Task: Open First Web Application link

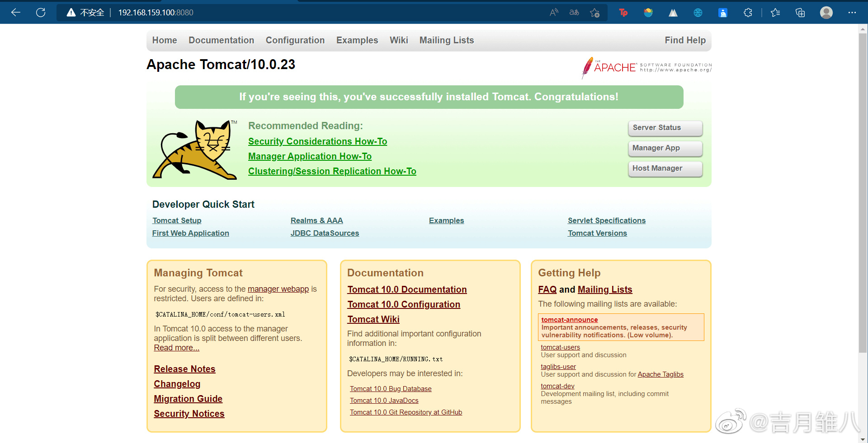Action: [x=190, y=233]
